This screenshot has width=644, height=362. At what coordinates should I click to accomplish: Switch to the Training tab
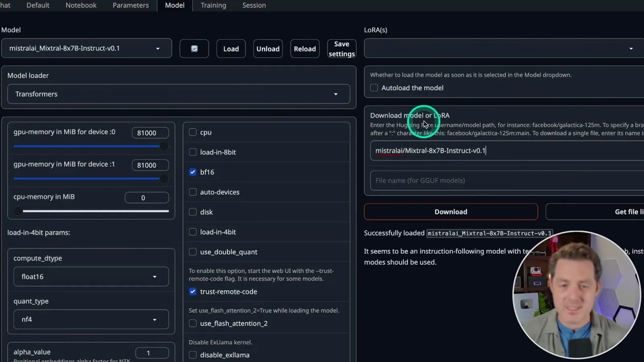click(213, 5)
